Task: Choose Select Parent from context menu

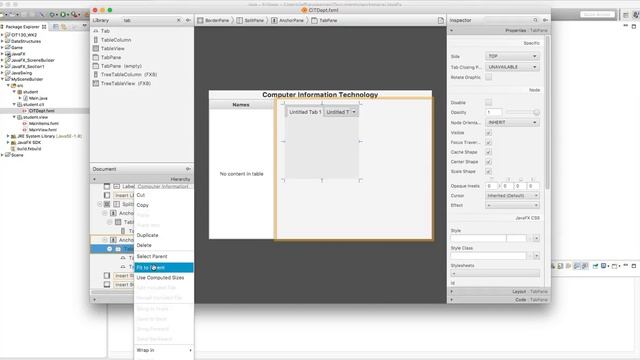Action: [164, 256]
